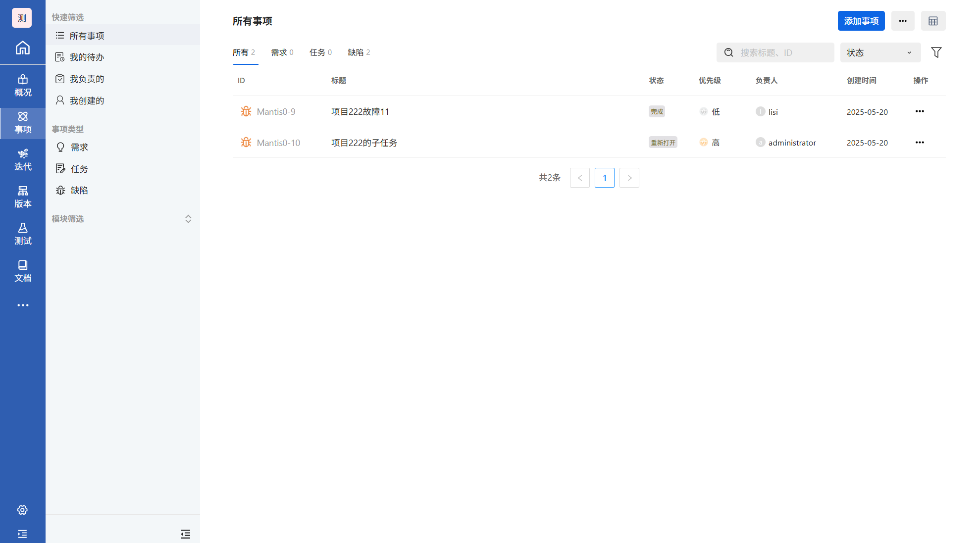Change the 低 priority of Mantis0-9
This screenshot has width=980, height=543.
coord(710,112)
